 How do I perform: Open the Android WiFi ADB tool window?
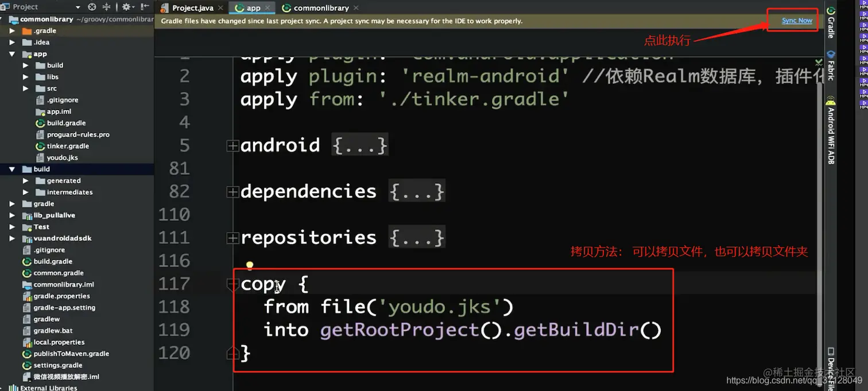(831, 130)
